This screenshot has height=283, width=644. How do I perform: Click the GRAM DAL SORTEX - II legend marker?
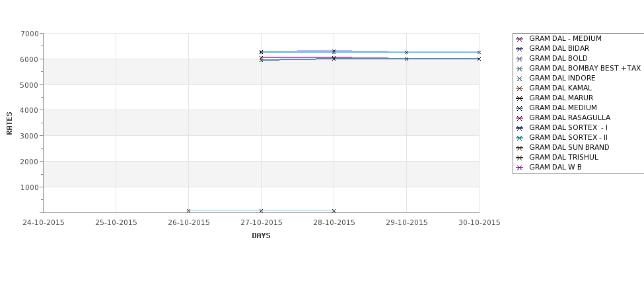(520, 139)
